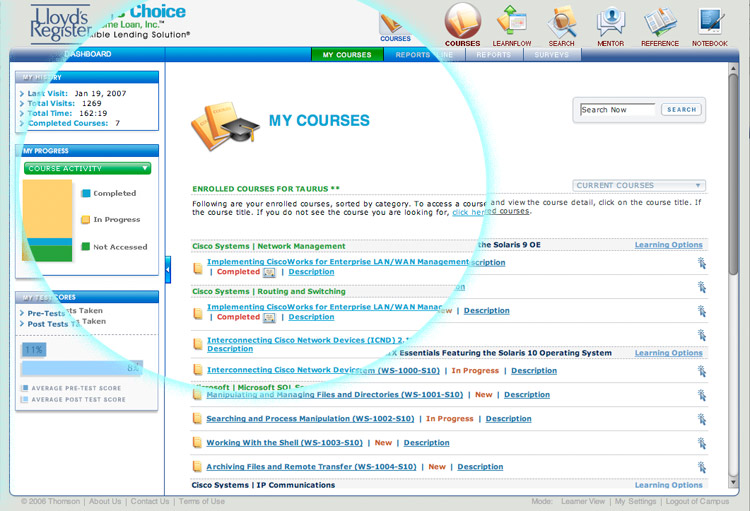The image size is (750, 511).
Task: Click pin icon on Archiving Files and Remote Transfer row
Action: point(702,467)
